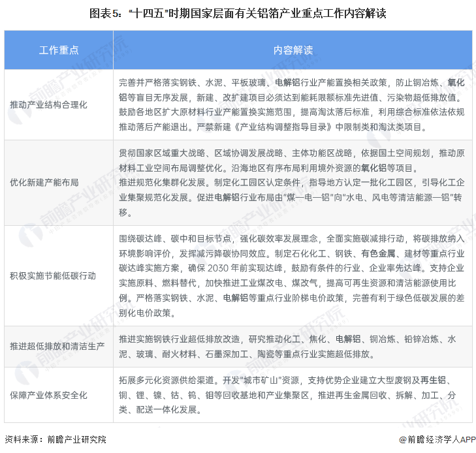Image resolution: width=476 pixels, height=453 pixels.
Task: Click the text '别化电价政策。'
Action: (x=147, y=313)
